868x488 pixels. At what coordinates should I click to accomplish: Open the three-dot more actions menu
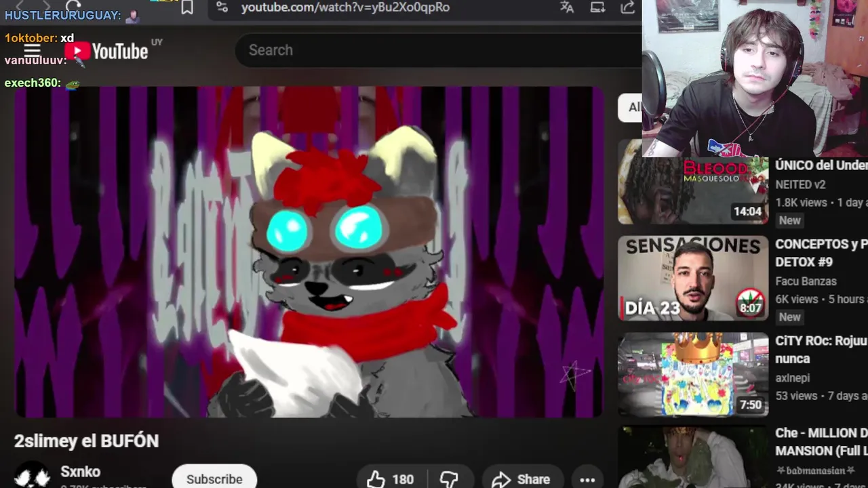click(x=587, y=479)
